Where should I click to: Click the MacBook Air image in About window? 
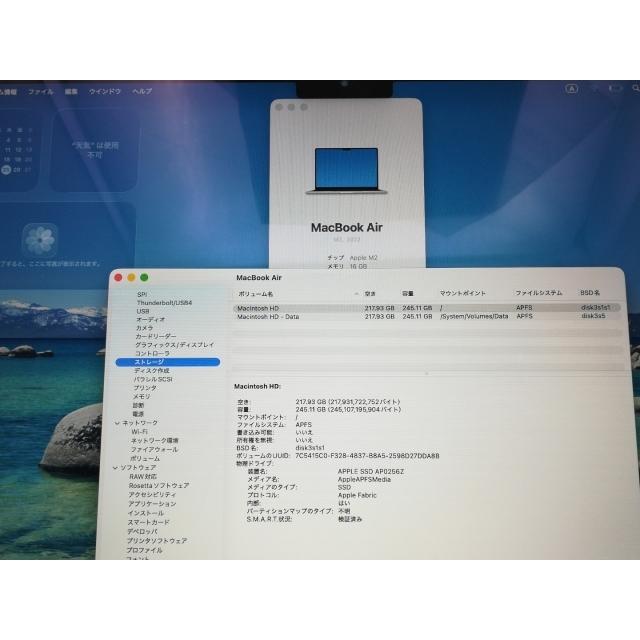(346, 171)
